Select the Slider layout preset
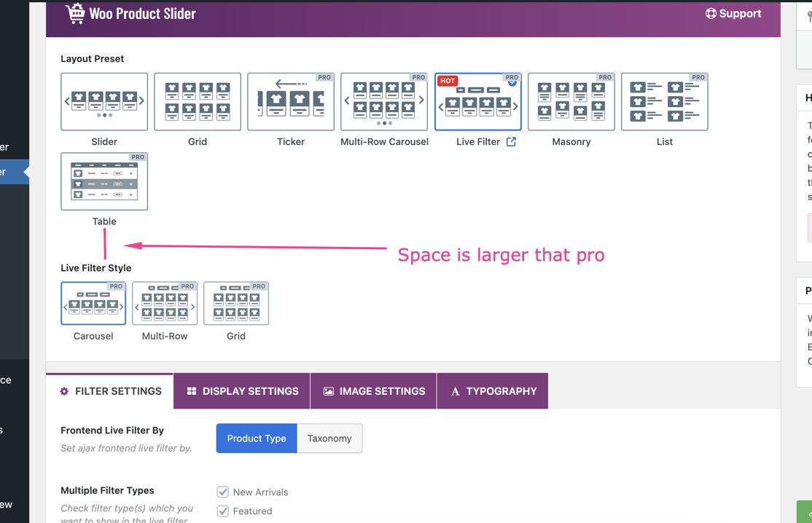 (x=104, y=102)
